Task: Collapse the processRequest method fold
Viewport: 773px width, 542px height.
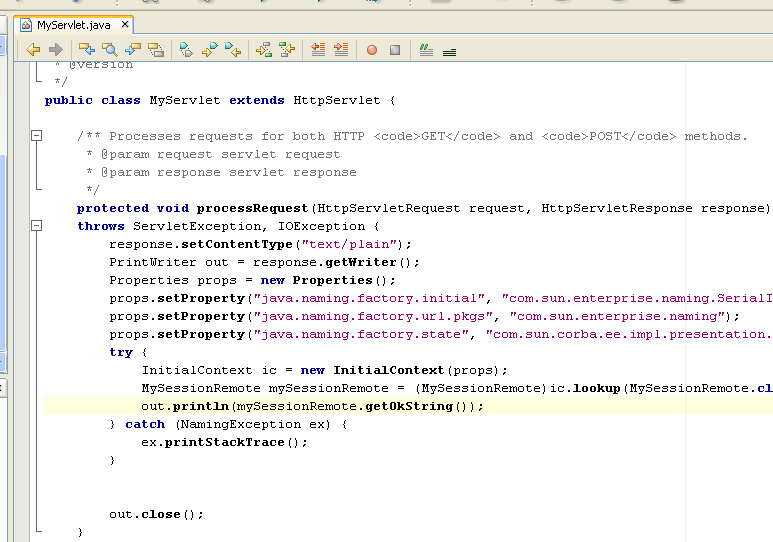Action: click(x=37, y=226)
